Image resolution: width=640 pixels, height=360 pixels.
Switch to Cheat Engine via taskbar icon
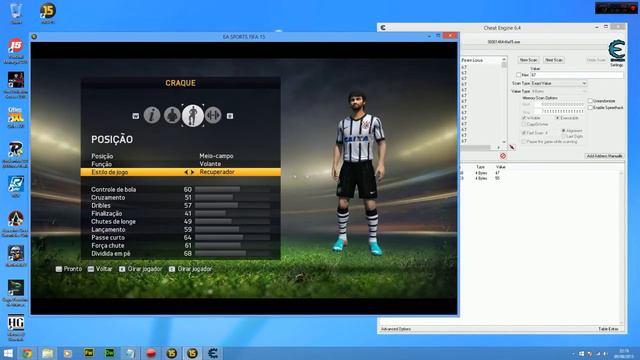213,353
